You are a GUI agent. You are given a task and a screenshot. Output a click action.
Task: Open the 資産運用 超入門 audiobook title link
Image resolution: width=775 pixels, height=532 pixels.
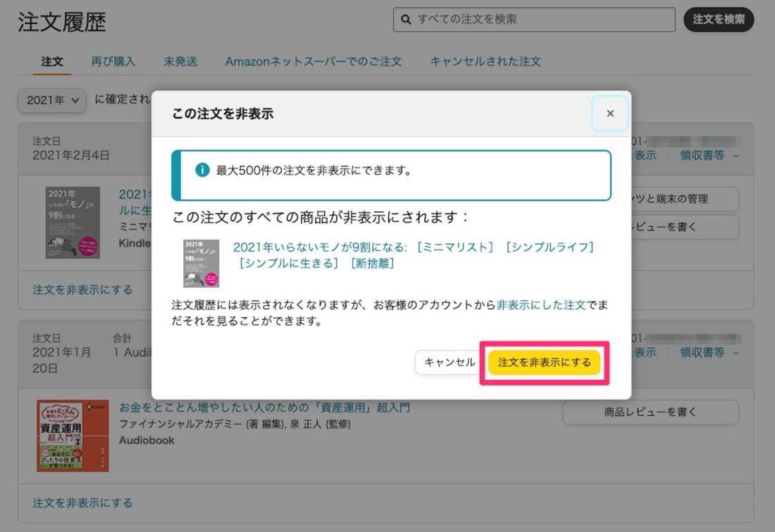[x=264, y=407]
